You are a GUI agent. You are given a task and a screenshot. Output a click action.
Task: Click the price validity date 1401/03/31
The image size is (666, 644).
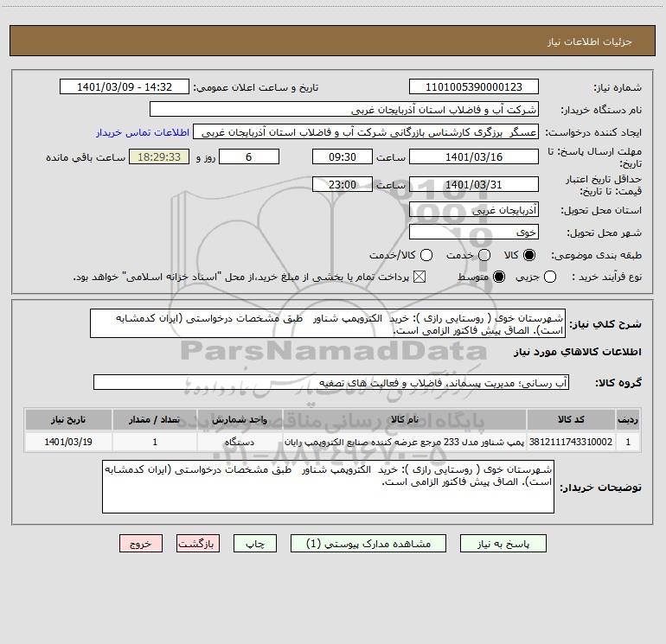click(x=474, y=184)
